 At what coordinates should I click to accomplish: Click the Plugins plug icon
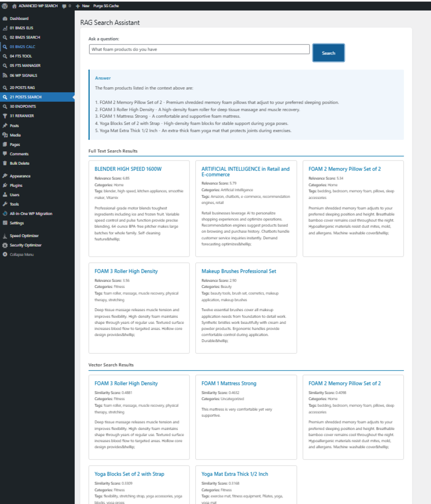[x=5, y=185]
